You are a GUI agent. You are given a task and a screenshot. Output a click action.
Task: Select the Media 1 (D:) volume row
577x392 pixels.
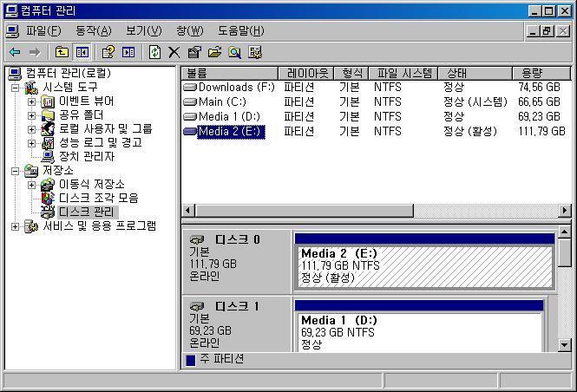coord(376,116)
